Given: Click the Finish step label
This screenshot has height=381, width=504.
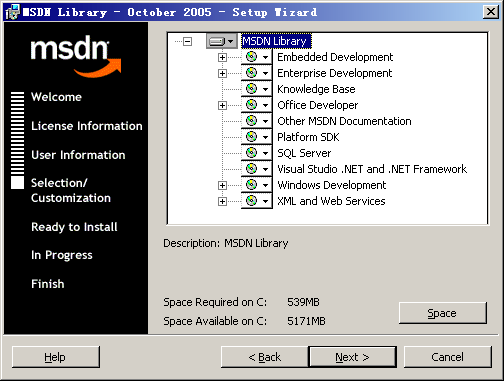Looking at the screenshot, I should tap(48, 284).
